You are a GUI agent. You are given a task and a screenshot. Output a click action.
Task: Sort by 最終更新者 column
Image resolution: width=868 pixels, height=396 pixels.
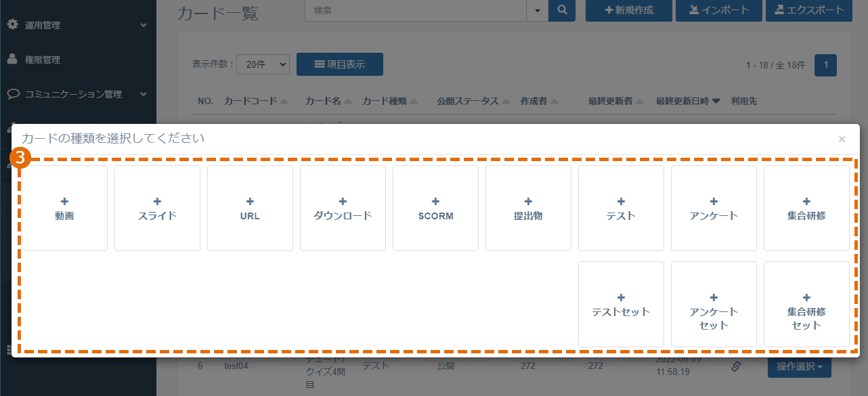point(615,101)
